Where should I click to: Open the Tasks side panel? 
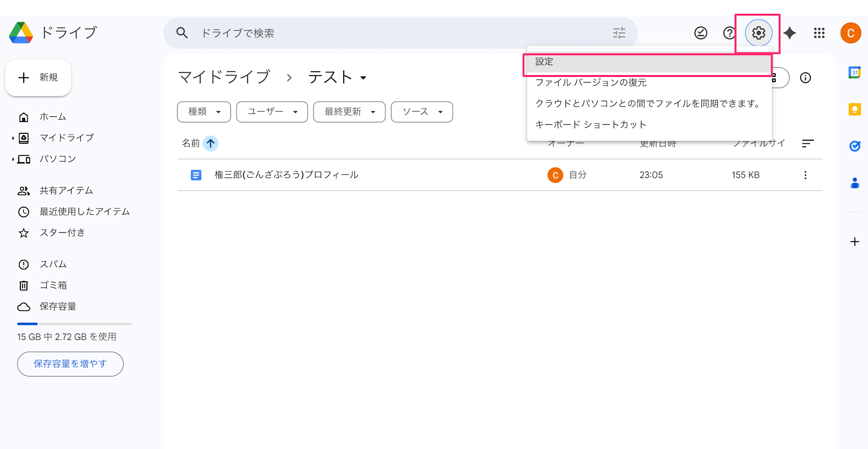tap(855, 146)
